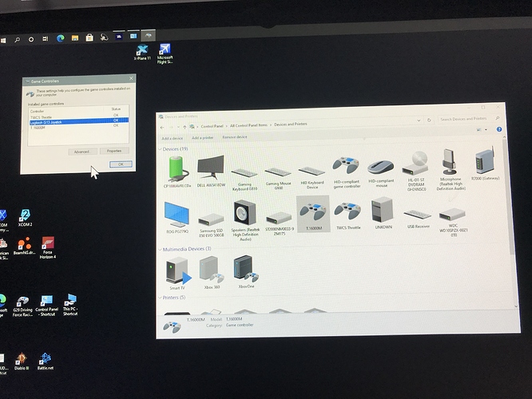Select the CP1000AVRLCDa battery device
The height and width of the screenshot is (399, 532).
(x=177, y=172)
